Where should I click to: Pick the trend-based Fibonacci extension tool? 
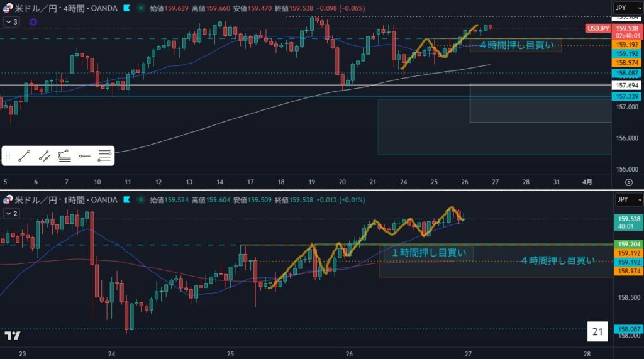[x=64, y=155]
